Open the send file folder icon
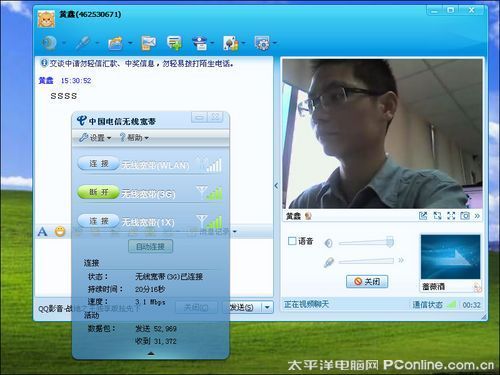The image size is (500, 375). 116,43
